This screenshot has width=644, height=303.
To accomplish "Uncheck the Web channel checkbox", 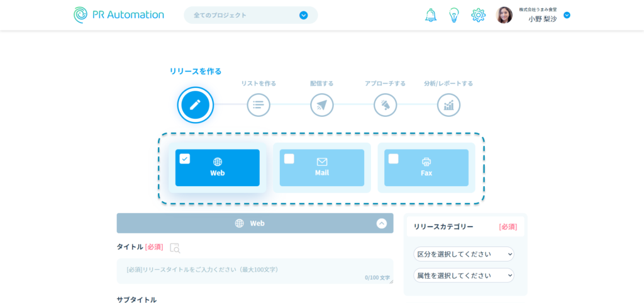I will click(x=185, y=159).
